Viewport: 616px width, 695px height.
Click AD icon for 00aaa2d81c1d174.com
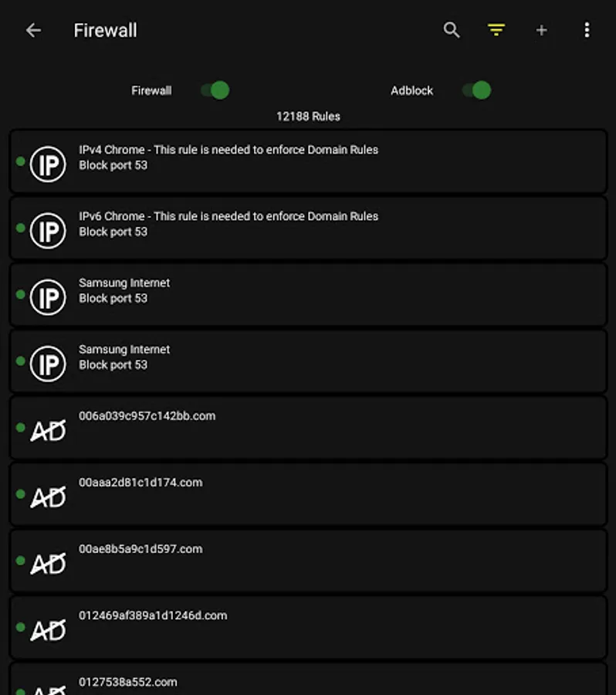pos(48,497)
